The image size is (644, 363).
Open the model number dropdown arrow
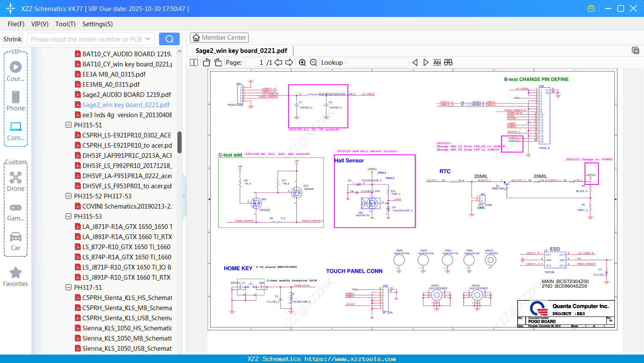[x=148, y=39]
